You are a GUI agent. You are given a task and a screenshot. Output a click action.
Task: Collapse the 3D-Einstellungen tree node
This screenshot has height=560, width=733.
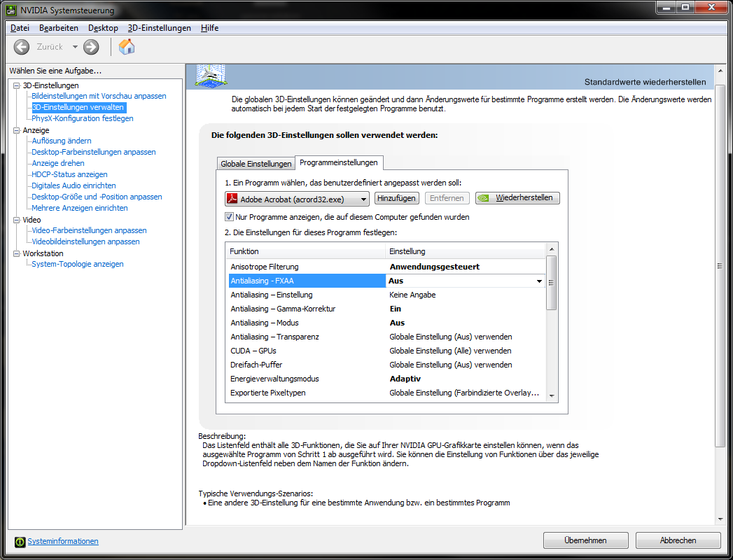coord(17,85)
